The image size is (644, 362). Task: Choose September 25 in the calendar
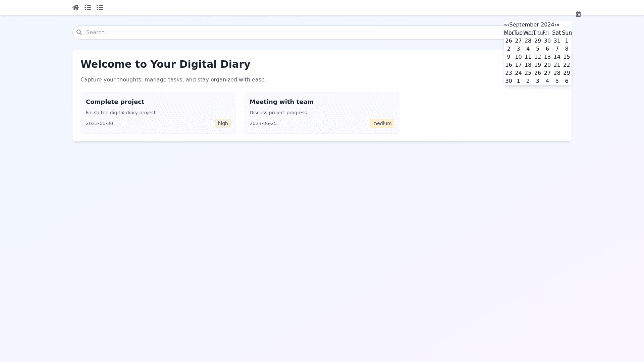tap(528, 73)
